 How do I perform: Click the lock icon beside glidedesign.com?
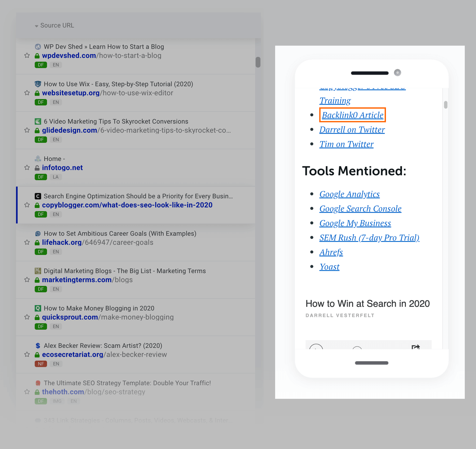(x=37, y=131)
